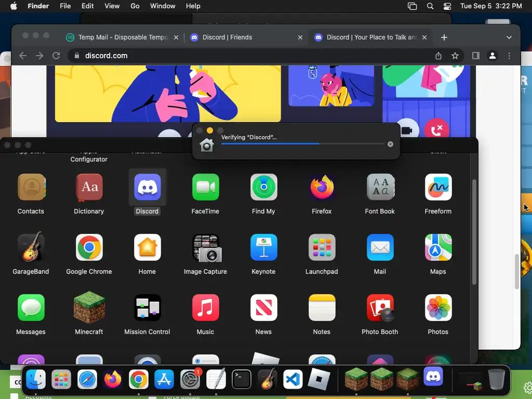Reload the discord.com page
The height and width of the screenshot is (399, 532).
(56, 56)
